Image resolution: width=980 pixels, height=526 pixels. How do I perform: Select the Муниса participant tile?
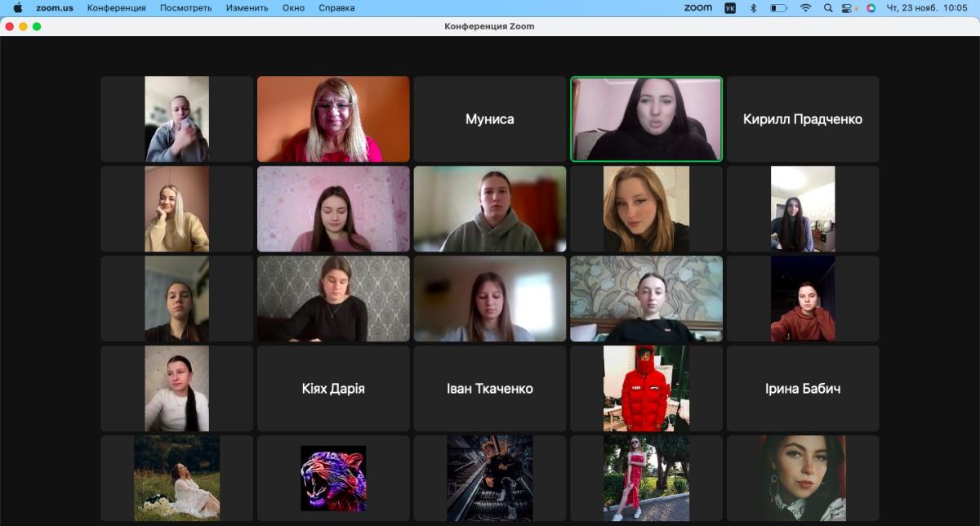point(489,119)
